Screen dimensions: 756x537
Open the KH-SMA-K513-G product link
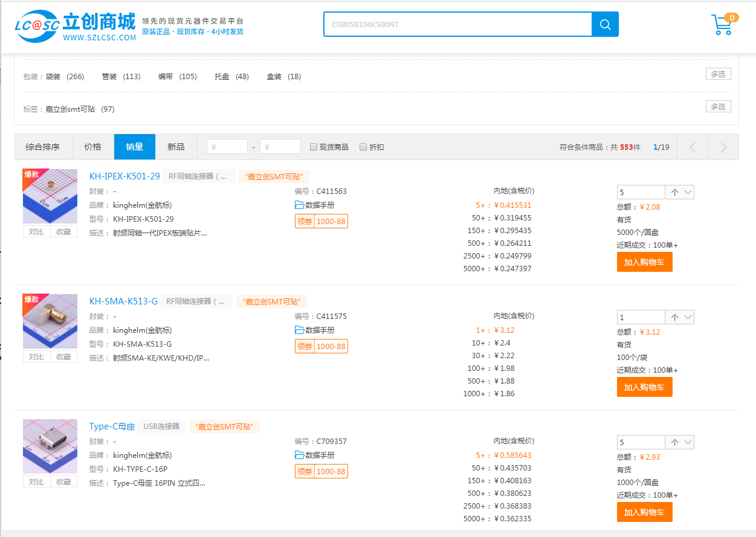click(x=123, y=301)
